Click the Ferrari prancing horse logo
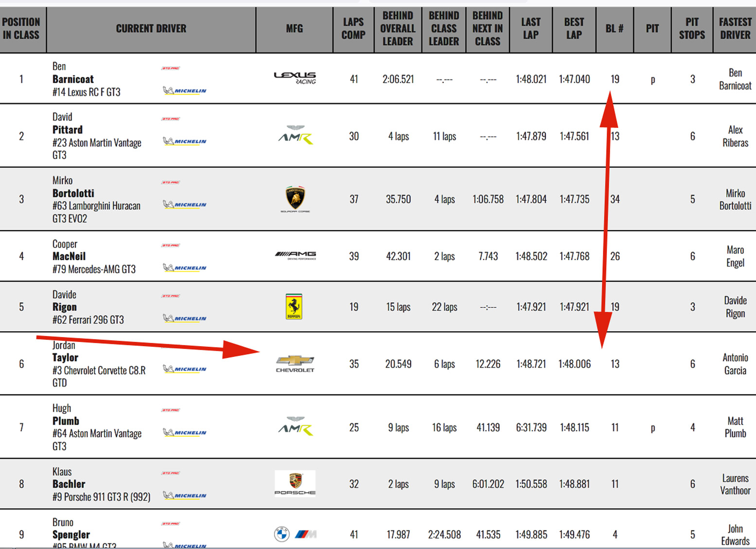756x549 pixels. [x=294, y=306]
